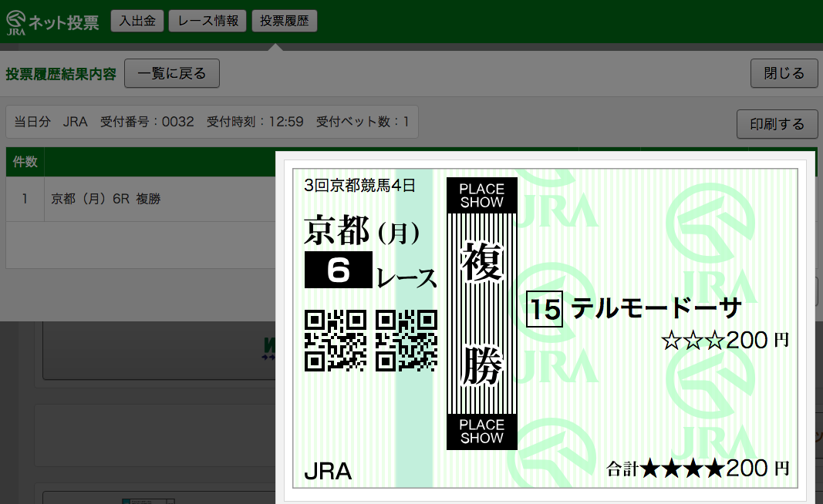
Task: Click the 件数 column header
Action: (x=25, y=162)
